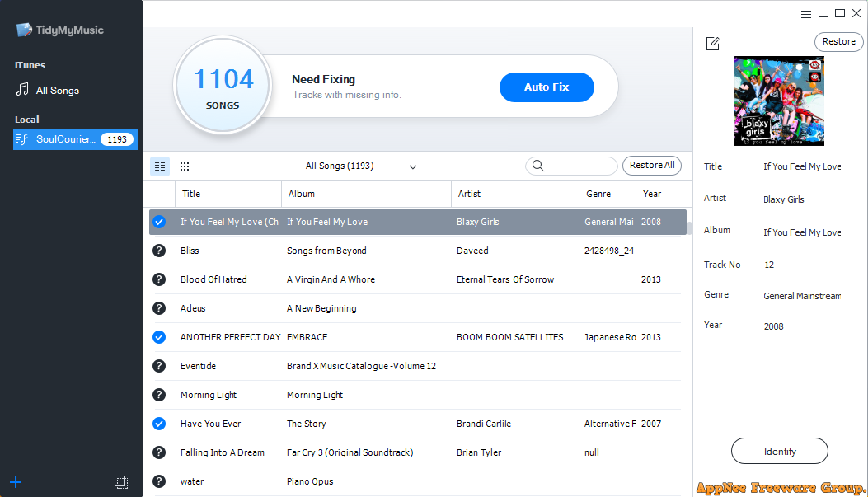Click artist Daveed

(x=473, y=251)
